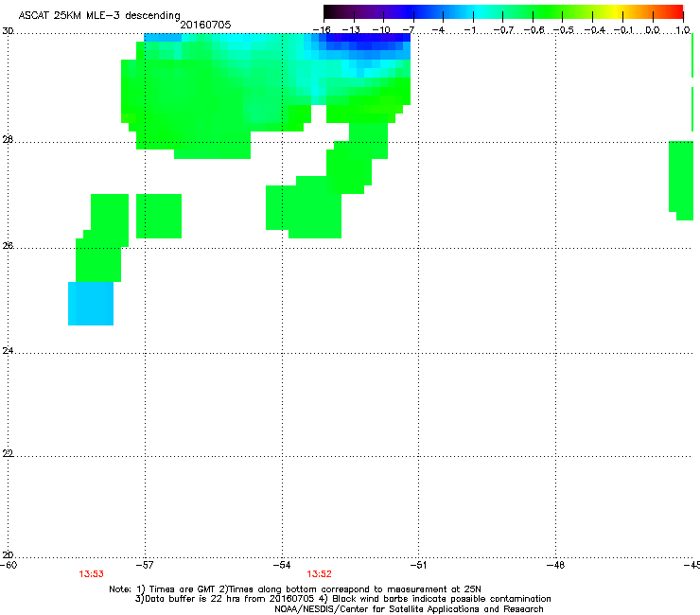Image resolution: width=700 pixels, height=615 pixels.
Task: Click the NOAA/NESDIS credit line
Action: (x=409, y=609)
